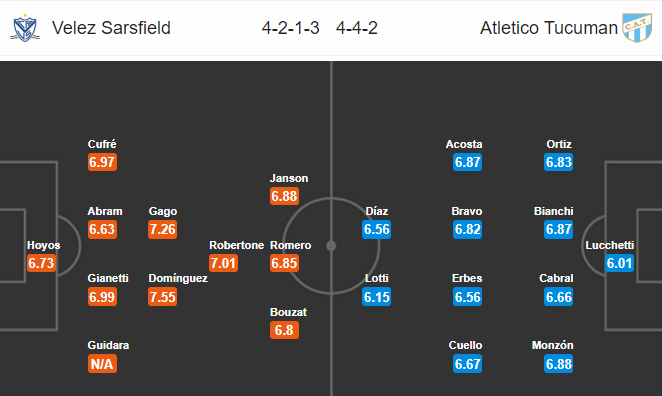Open the Velez Sarsfield team name link
Viewport: 662px width, 396px height.
(111, 28)
